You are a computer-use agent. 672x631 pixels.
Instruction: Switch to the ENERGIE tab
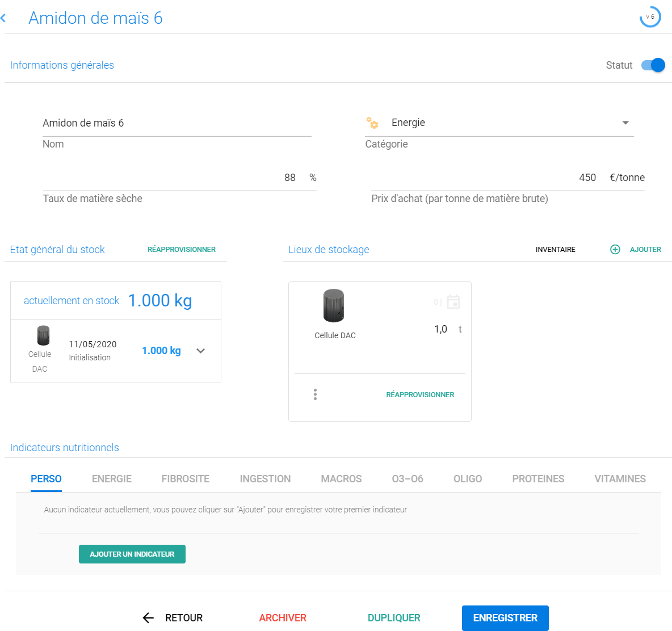coord(111,479)
